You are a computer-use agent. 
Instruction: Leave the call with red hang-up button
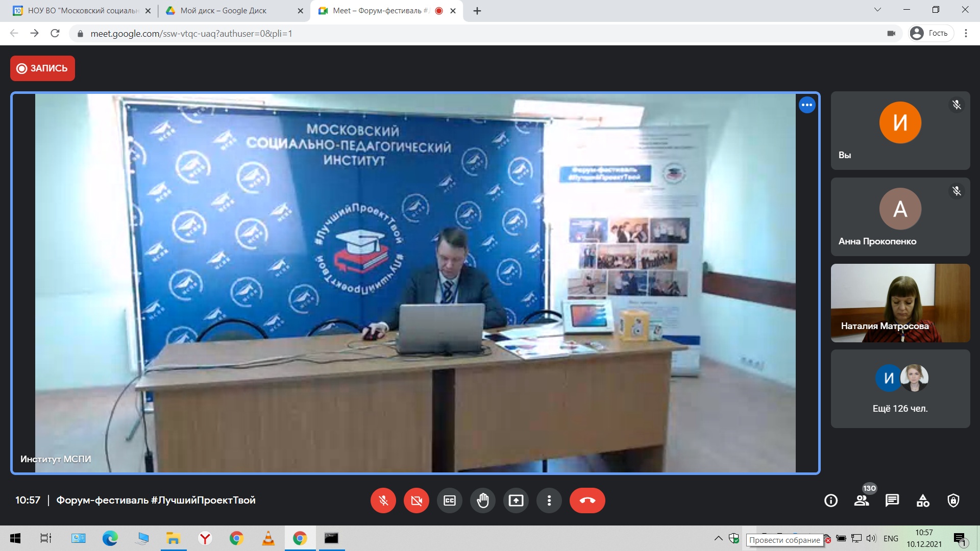click(x=587, y=500)
